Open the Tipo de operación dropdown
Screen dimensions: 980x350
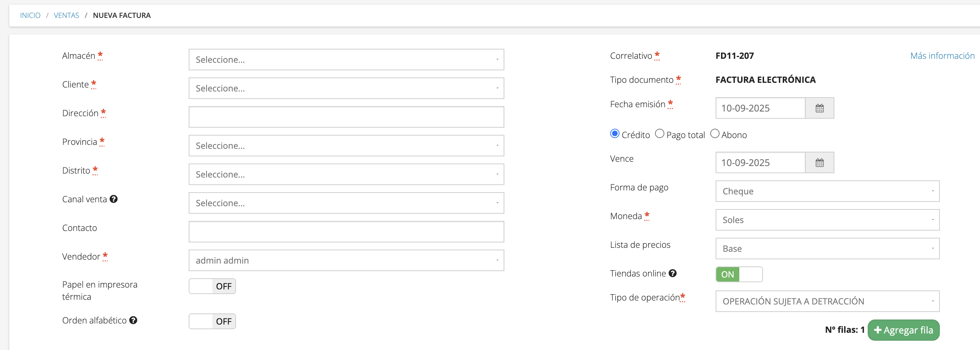click(828, 301)
